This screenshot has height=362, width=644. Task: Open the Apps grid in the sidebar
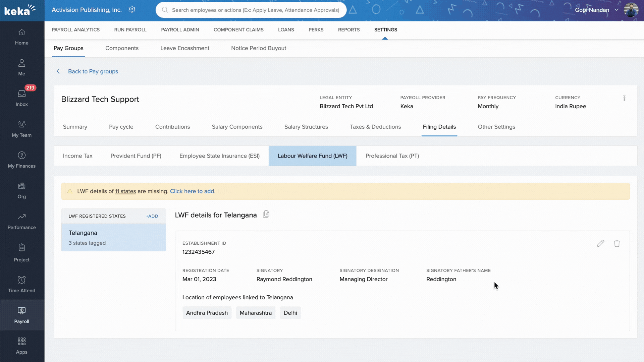click(21, 345)
